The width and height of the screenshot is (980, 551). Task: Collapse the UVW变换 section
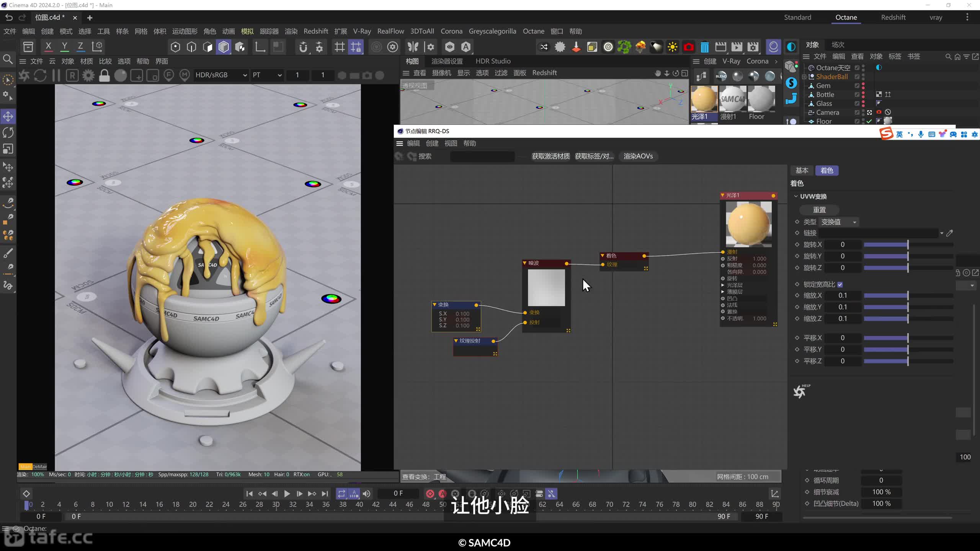(x=796, y=196)
